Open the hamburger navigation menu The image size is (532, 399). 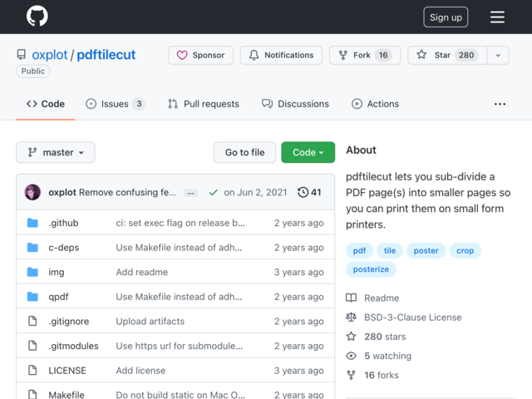tap(497, 17)
